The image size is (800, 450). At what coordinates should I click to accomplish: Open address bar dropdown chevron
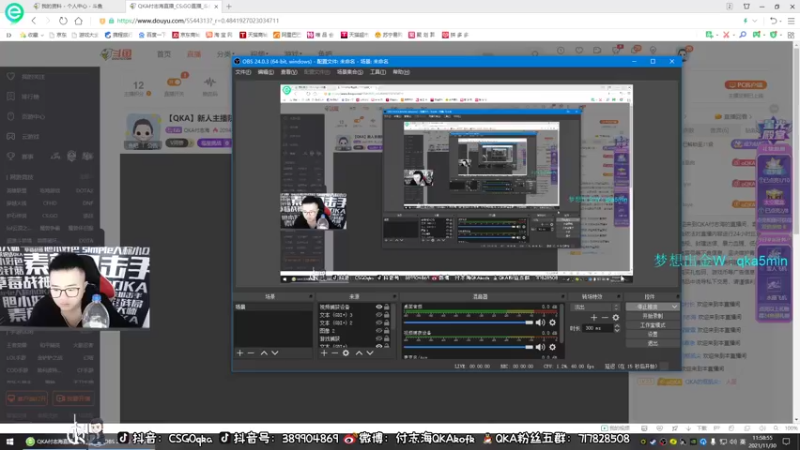(x=755, y=21)
